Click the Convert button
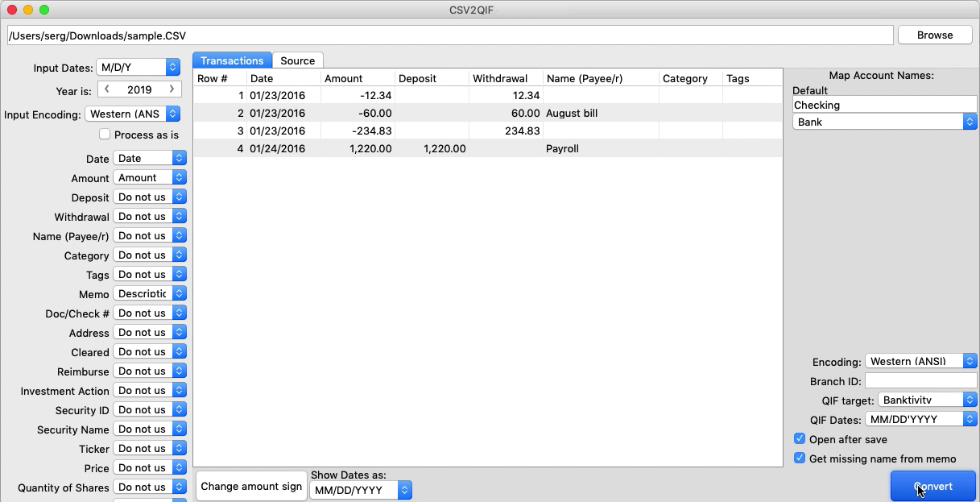This screenshot has height=502, width=980. click(933, 486)
